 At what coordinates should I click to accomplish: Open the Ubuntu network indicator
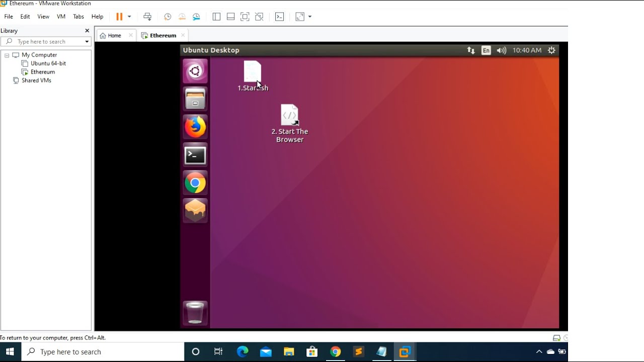tap(471, 50)
